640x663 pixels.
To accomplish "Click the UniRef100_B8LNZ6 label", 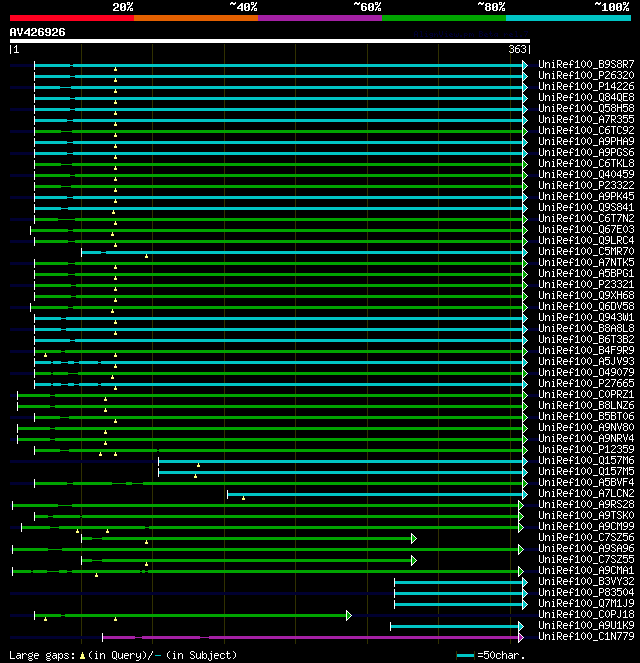I will (586, 405).
